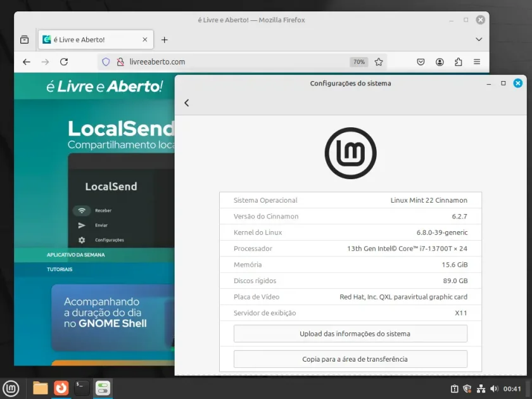
Task: Click the Kernel do Linux label
Action: (258, 232)
